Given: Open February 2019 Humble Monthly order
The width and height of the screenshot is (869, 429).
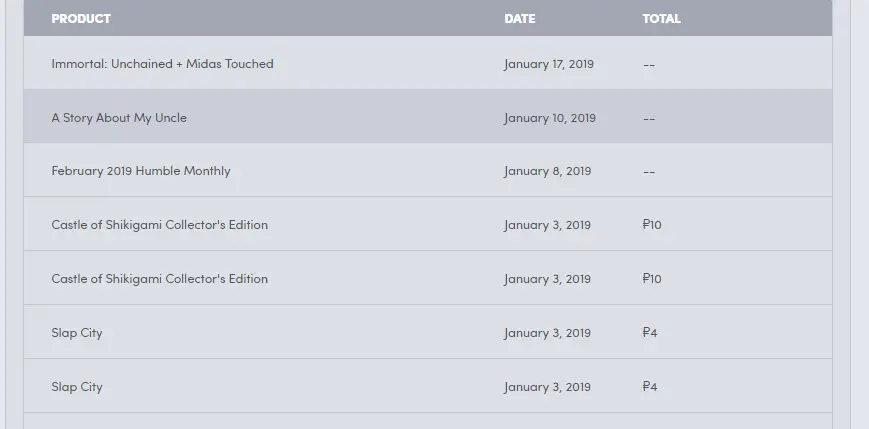Looking at the screenshot, I should (x=141, y=171).
